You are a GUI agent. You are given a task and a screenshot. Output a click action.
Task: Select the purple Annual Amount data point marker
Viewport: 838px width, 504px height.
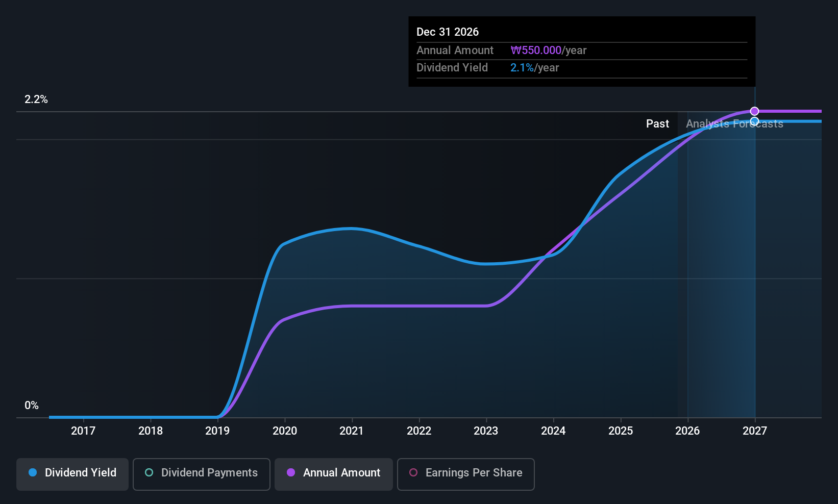pos(754,111)
